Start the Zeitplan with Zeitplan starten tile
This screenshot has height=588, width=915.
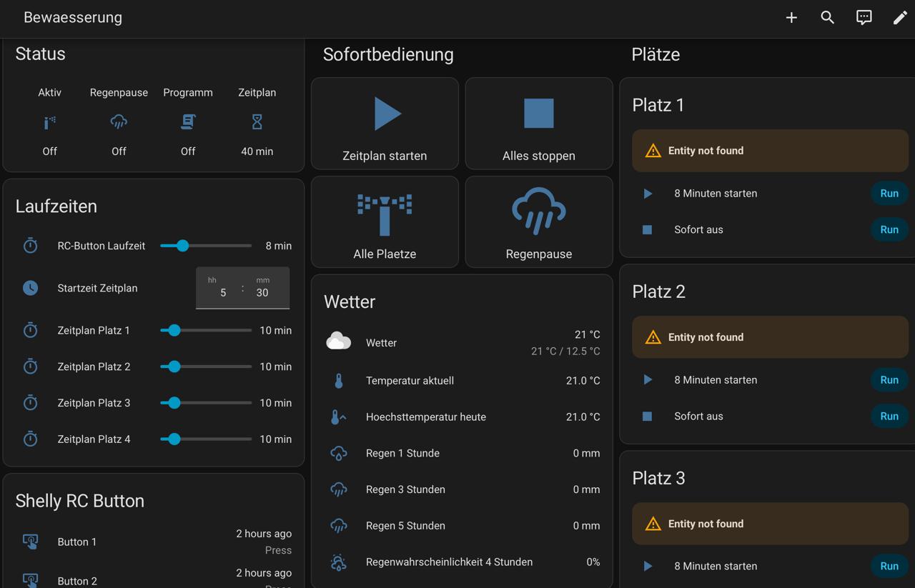385,124
